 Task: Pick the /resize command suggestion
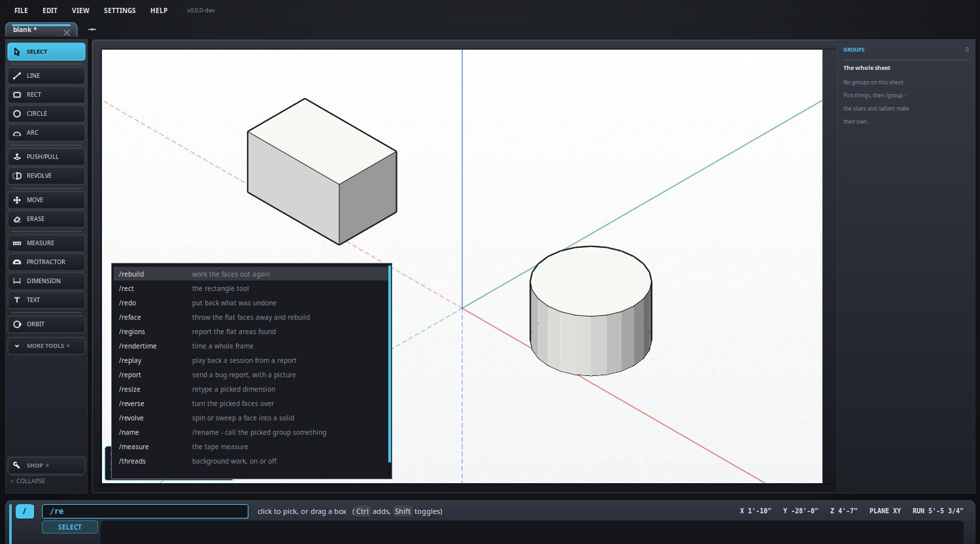point(251,389)
